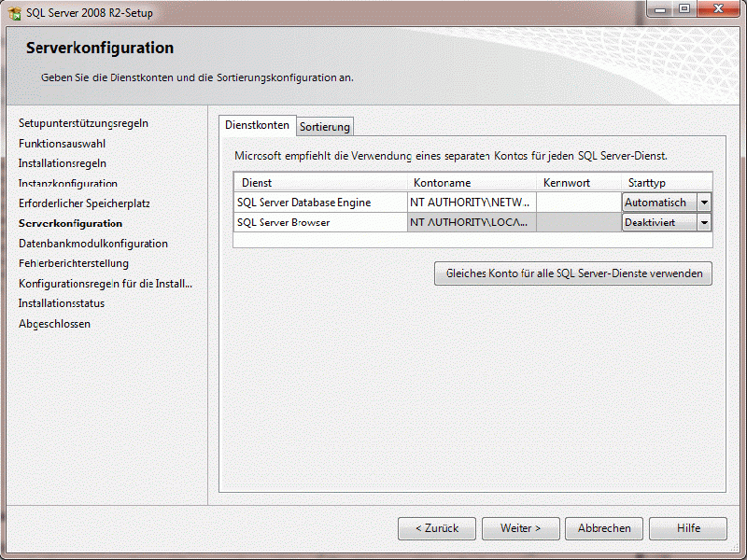Image resolution: width=747 pixels, height=560 pixels.
Task: Click Datenbankmodulkonfiguration in sidebar
Action: (x=93, y=244)
